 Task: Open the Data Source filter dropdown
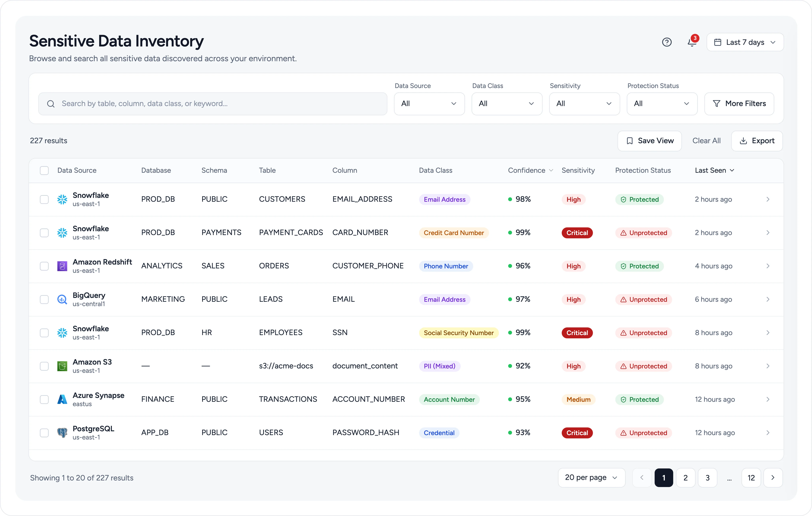tap(429, 104)
